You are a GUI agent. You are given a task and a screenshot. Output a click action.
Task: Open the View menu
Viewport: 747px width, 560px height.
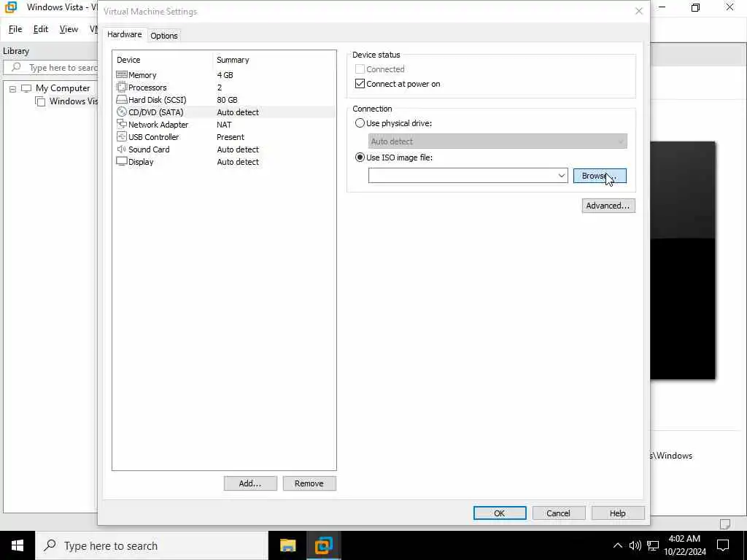tap(69, 29)
